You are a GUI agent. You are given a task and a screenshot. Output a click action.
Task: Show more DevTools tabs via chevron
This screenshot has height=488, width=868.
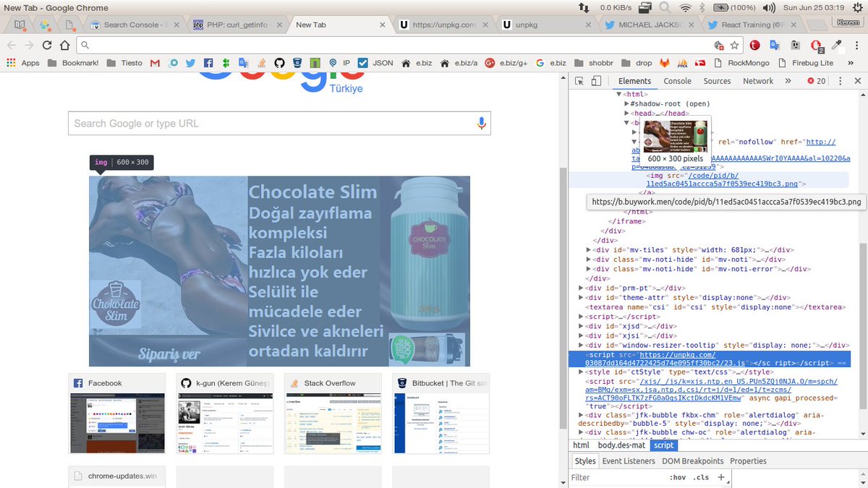coord(788,81)
